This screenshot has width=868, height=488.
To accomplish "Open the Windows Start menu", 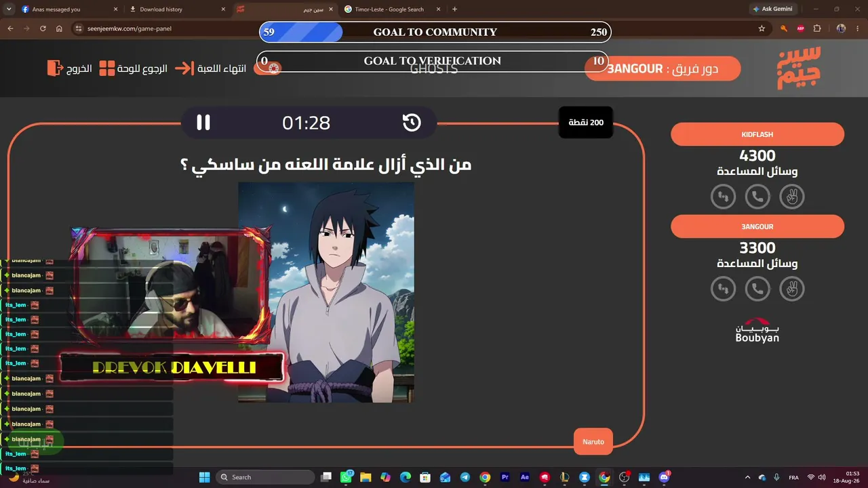I will tap(204, 477).
